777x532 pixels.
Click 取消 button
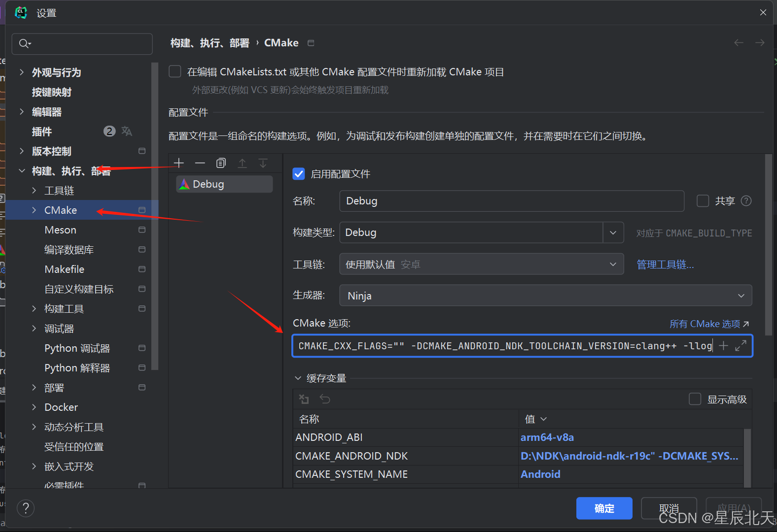click(669, 508)
